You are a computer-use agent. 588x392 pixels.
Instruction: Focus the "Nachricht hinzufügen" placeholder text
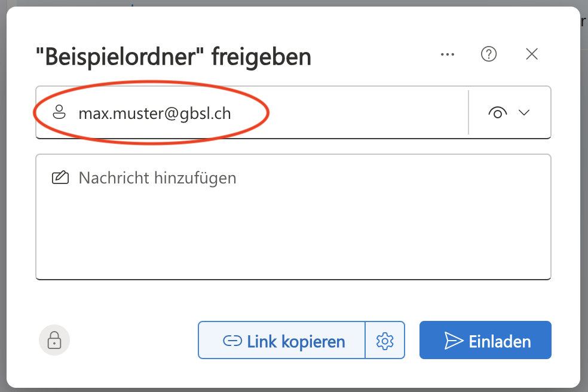[157, 177]
